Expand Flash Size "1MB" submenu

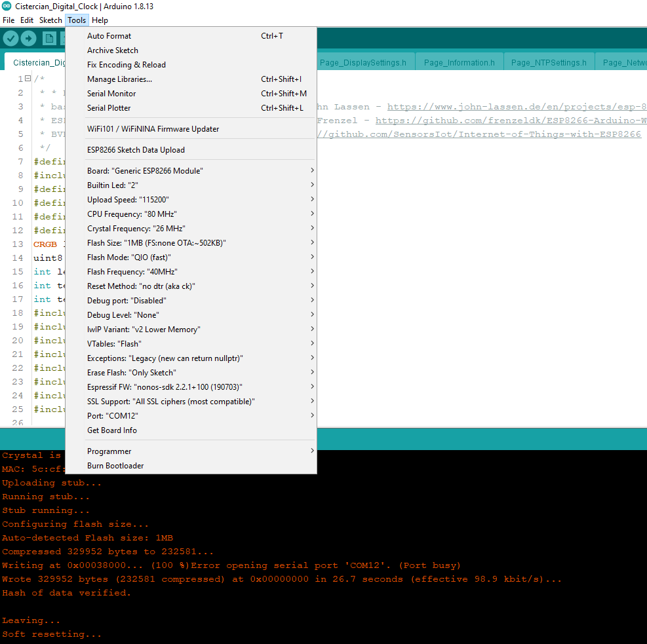pyautogui.click(x=191, y=243)
